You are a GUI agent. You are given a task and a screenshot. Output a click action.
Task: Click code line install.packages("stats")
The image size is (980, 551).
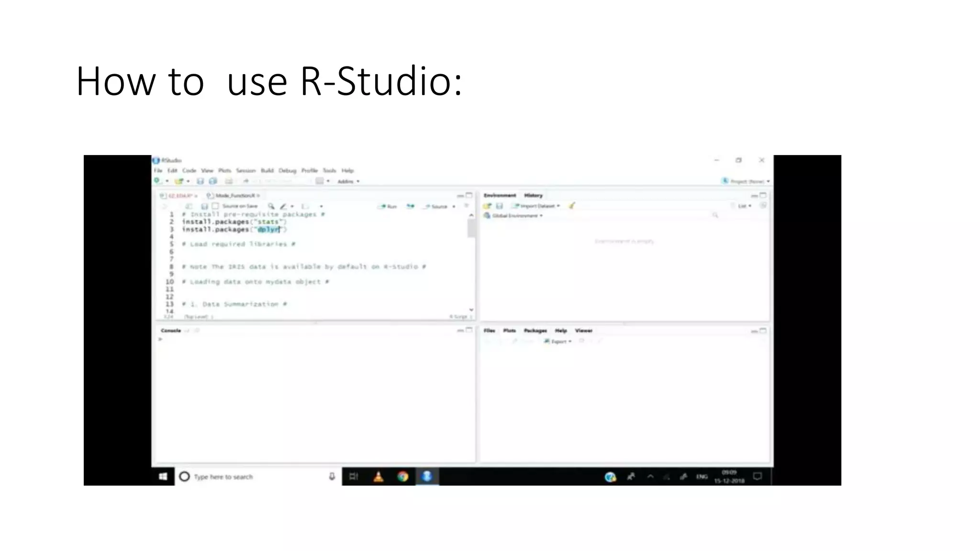coord(234,222)
